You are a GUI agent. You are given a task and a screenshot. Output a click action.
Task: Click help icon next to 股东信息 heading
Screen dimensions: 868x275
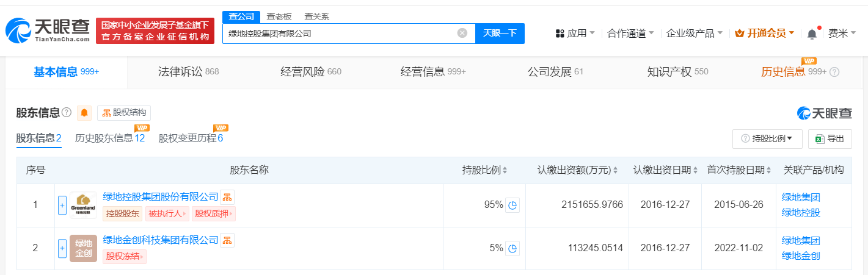coord(67,113)
